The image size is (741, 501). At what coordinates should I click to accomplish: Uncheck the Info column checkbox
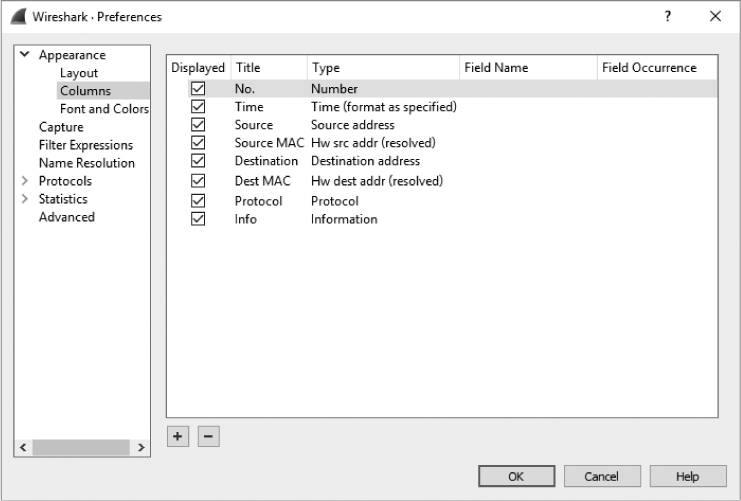(198, 219)
